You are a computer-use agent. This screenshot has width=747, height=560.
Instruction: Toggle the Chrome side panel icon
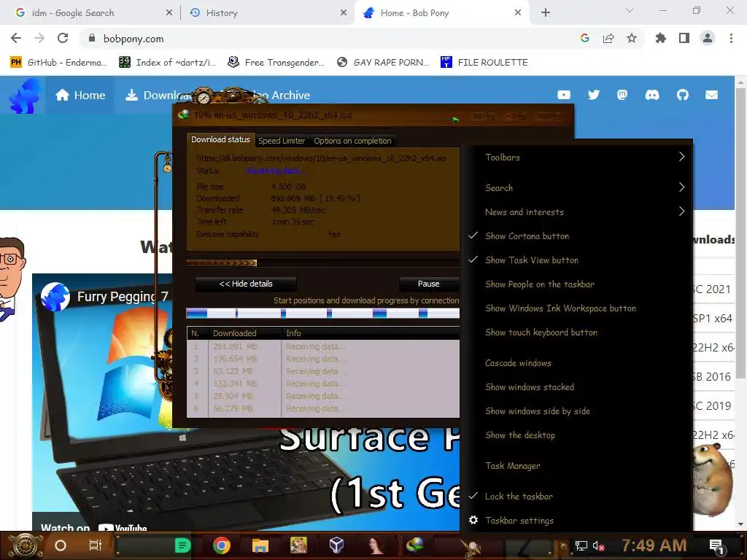684,38
